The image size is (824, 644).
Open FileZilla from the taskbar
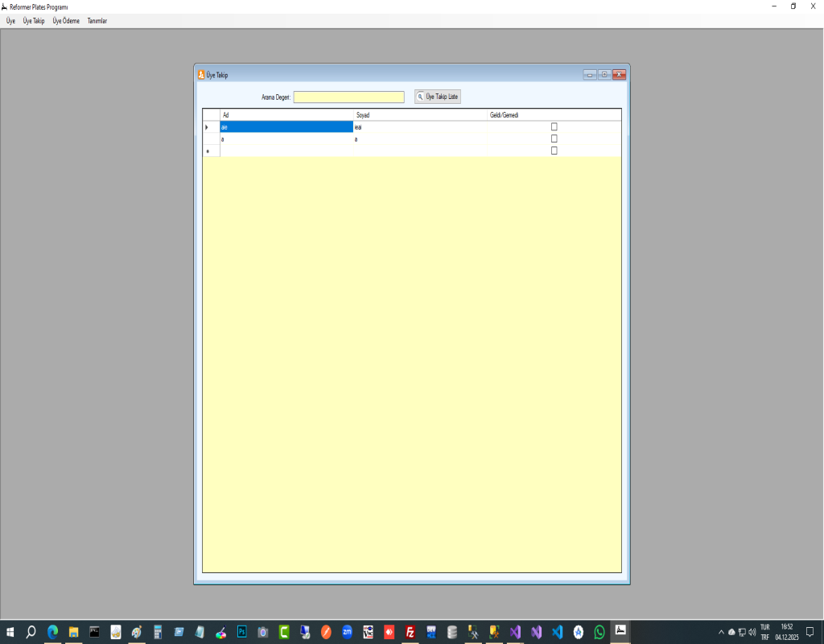[x=410, y=632]
